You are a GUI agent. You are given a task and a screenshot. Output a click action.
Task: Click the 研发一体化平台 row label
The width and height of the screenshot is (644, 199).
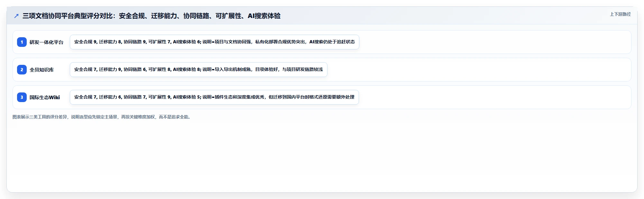46,42
